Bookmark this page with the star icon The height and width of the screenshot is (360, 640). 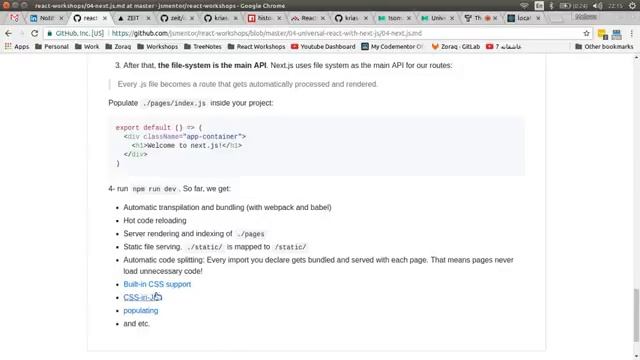[x=587, y=33]
